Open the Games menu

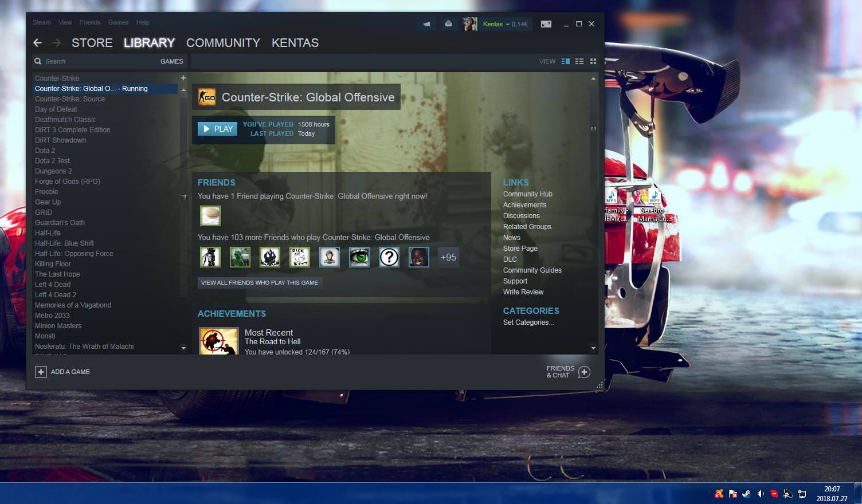pos(118,22)
